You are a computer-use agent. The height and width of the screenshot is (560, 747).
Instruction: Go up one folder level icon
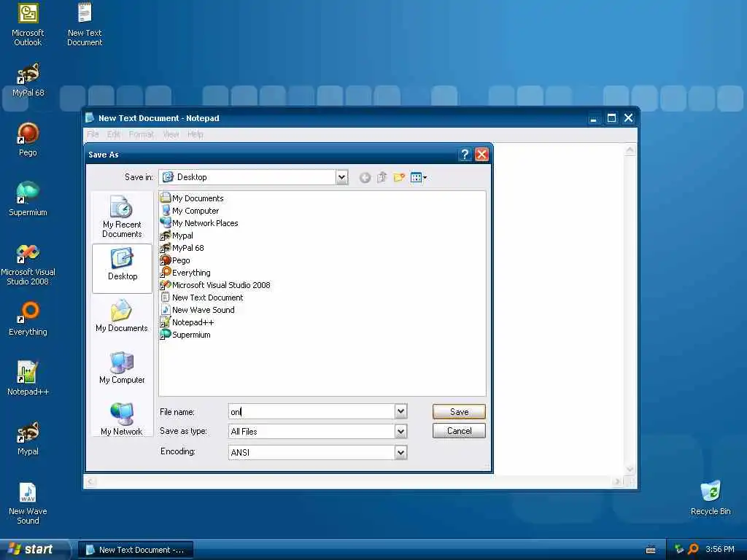(382, 178)
